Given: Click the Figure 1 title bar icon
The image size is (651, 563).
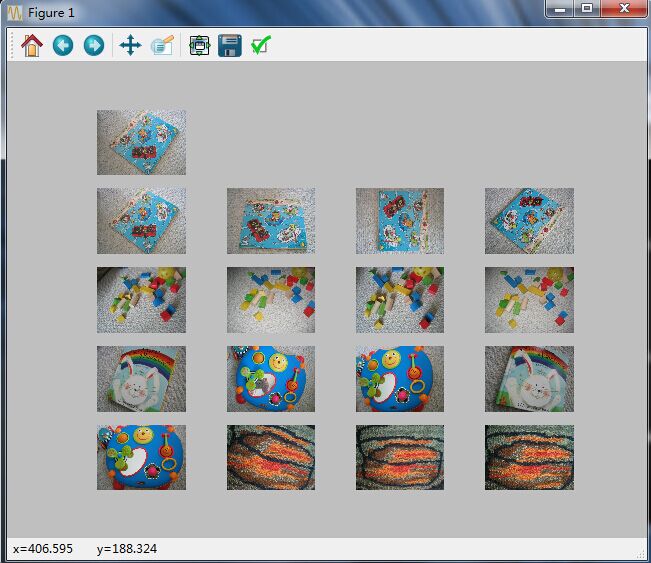Looking at the screenshot, I should 15,11.
